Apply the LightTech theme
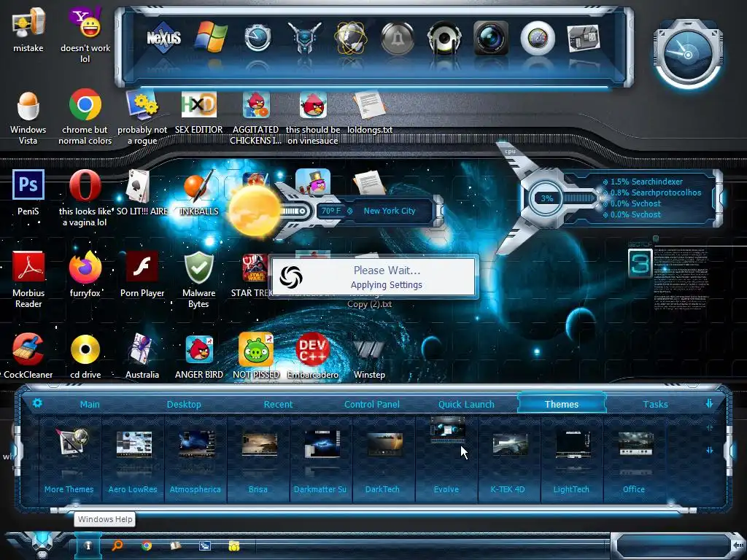 pyautogui.click(x=572, y=459)
